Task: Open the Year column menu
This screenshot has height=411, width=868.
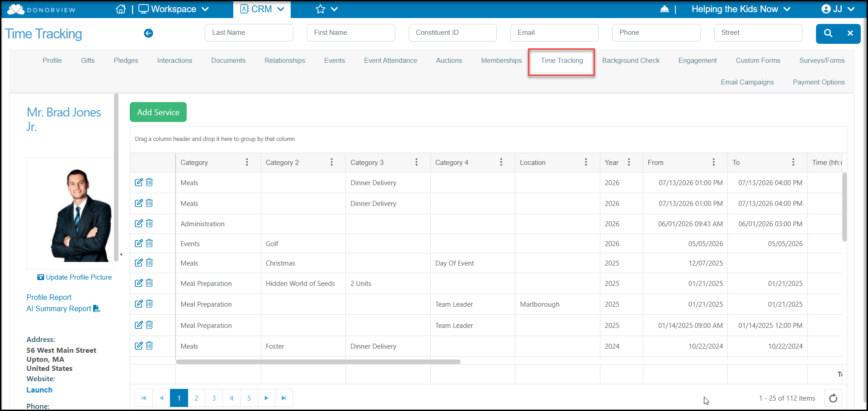Action: 629,162
